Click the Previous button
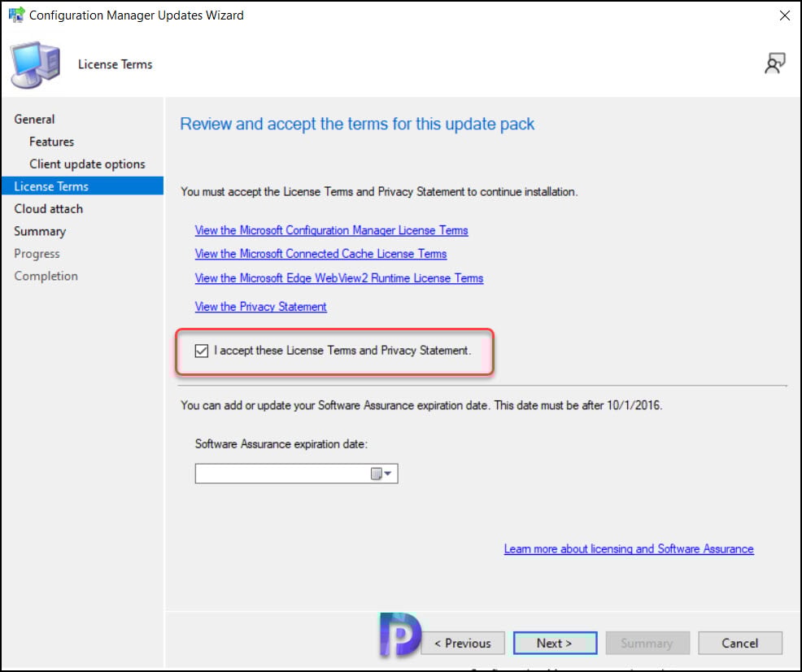 tap(463, 643)
